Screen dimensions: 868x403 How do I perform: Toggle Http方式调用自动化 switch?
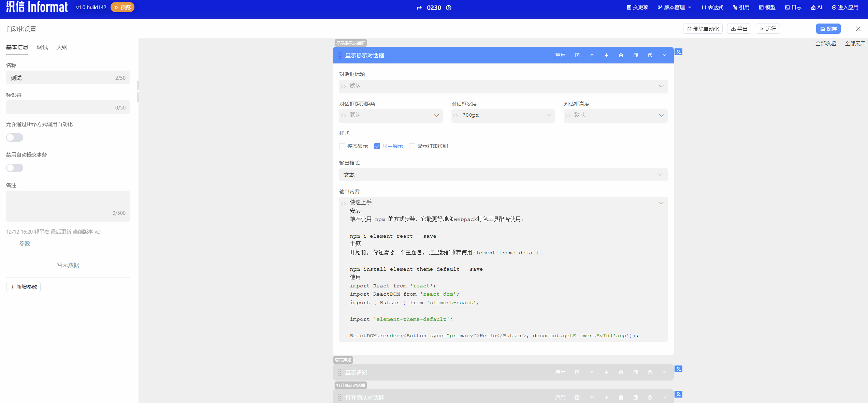pyautogui.click(x=15, y=137)
